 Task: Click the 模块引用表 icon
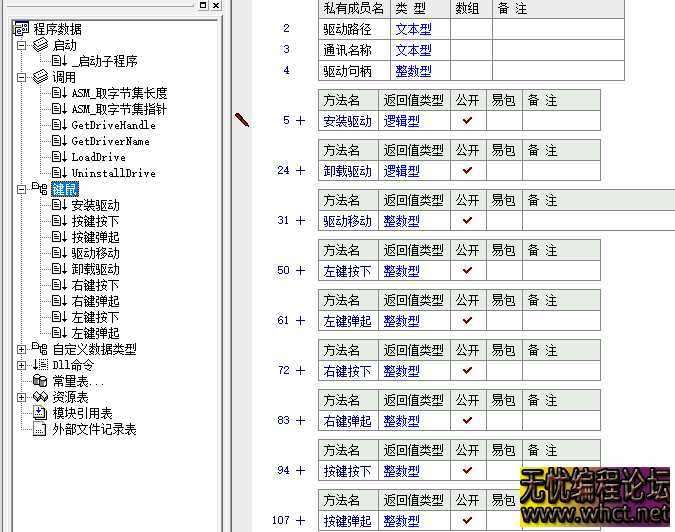coord(40,413)
